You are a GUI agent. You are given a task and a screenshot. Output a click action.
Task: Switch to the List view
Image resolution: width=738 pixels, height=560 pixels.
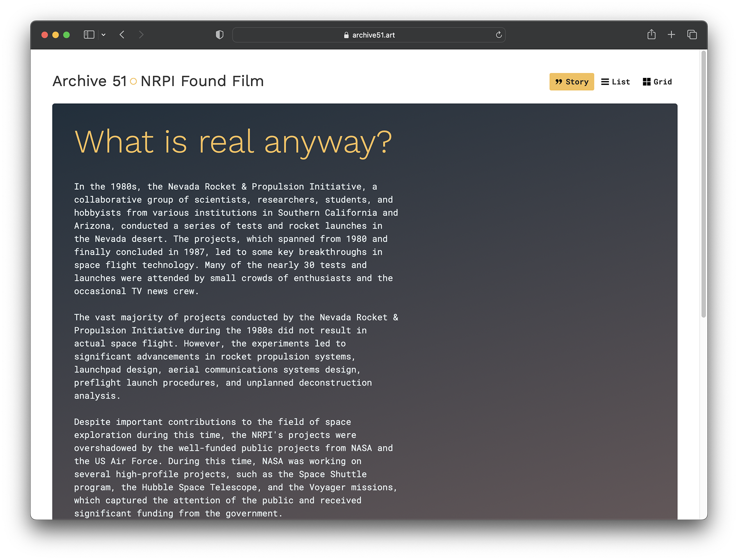click(615, 82)
